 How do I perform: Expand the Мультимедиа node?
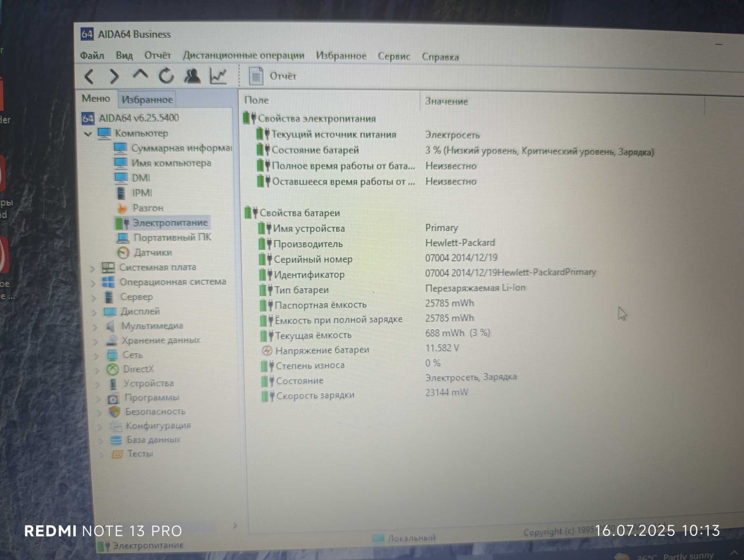pos(95,327)
